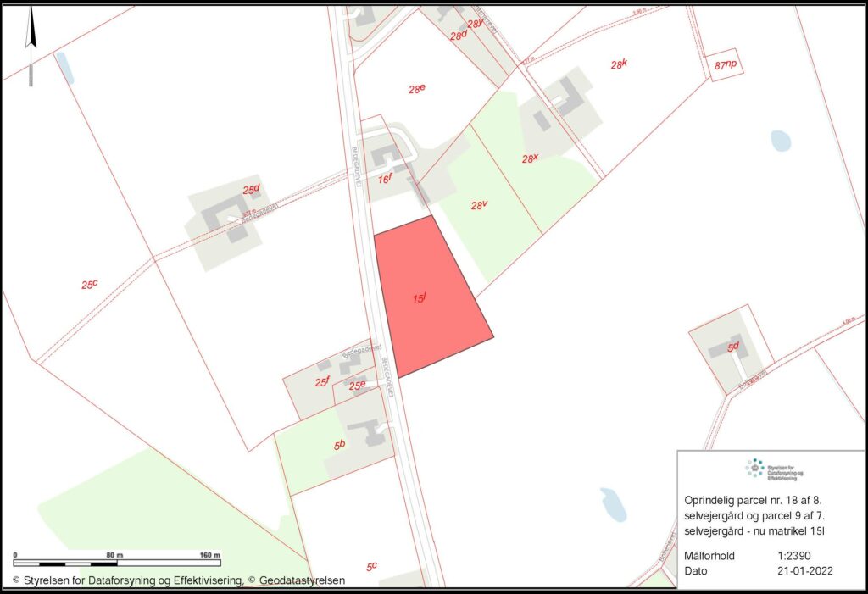This screenshot has width=868, height=594.
Task: Click the blue pond right of parcel 28k
Action: click(x=781, y=141)
